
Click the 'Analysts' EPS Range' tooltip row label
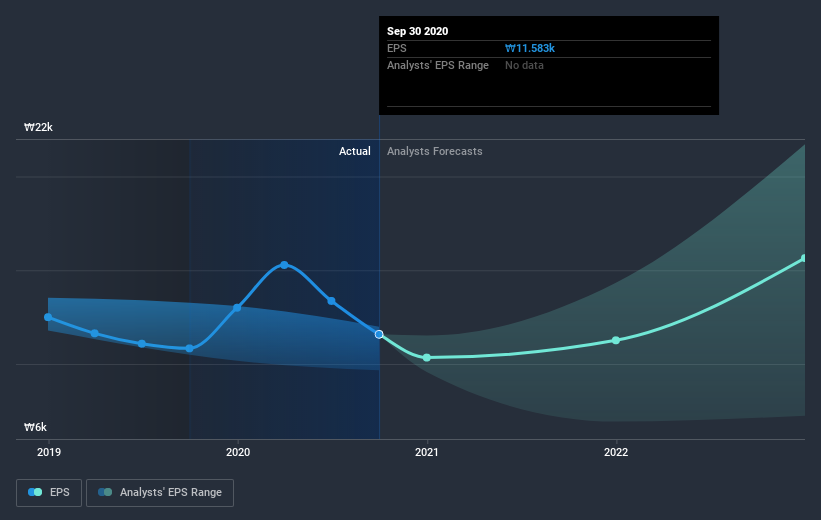point(438,65)
